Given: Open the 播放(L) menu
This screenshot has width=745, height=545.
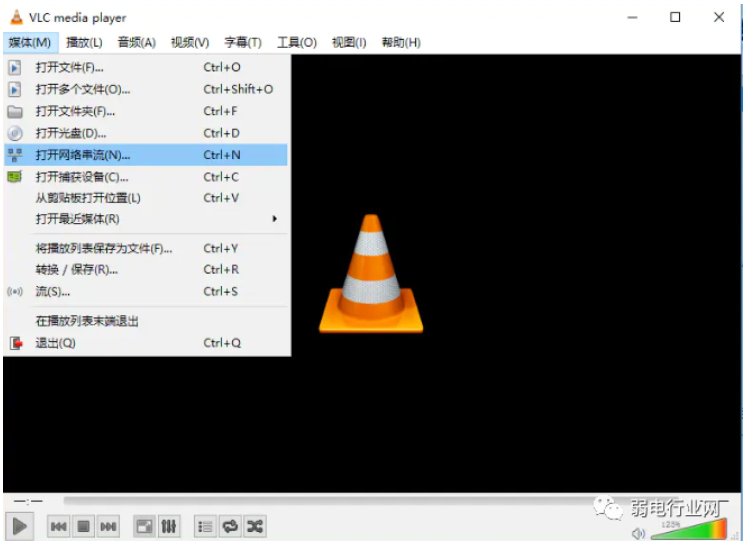Looking at the screenshot, I should pos(84,42).
